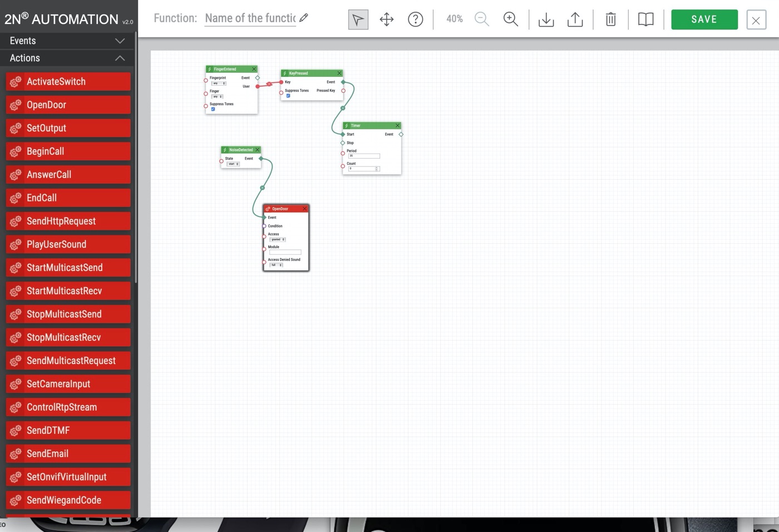Select the SetOutput action
Screen dimensions: 779x532
[x=68, y=129]
